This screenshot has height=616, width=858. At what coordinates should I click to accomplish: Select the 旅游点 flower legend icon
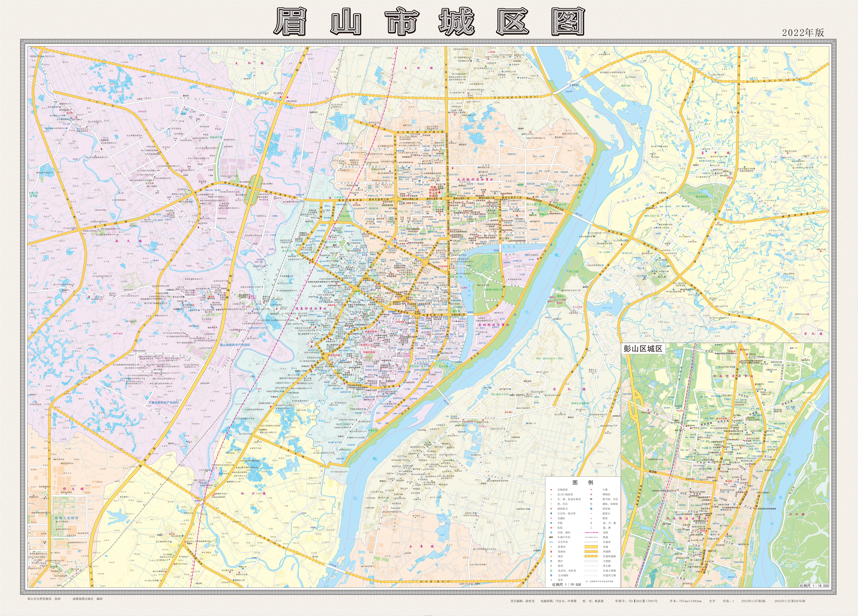click(x=591, y=513)
